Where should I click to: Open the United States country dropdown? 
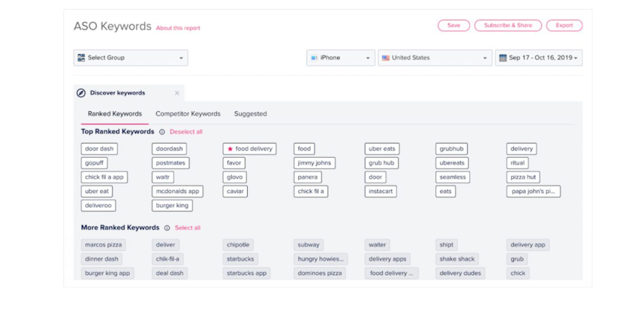(435, 58)
